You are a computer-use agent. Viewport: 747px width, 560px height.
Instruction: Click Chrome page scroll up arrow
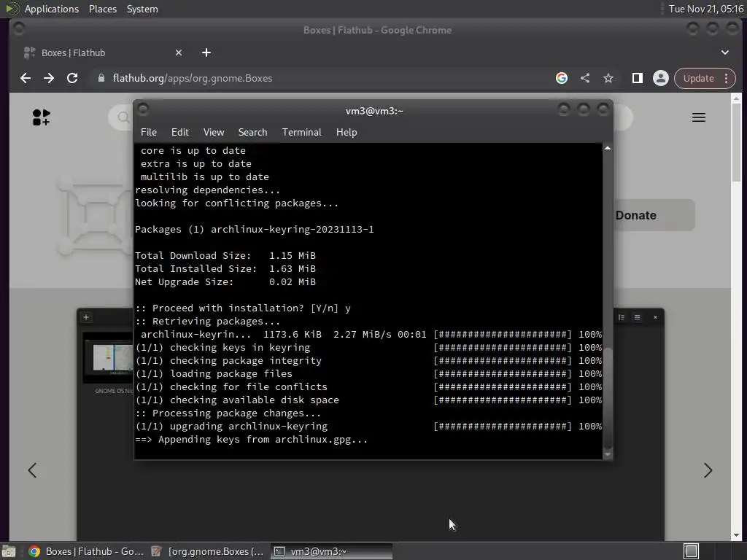[736, 98]
